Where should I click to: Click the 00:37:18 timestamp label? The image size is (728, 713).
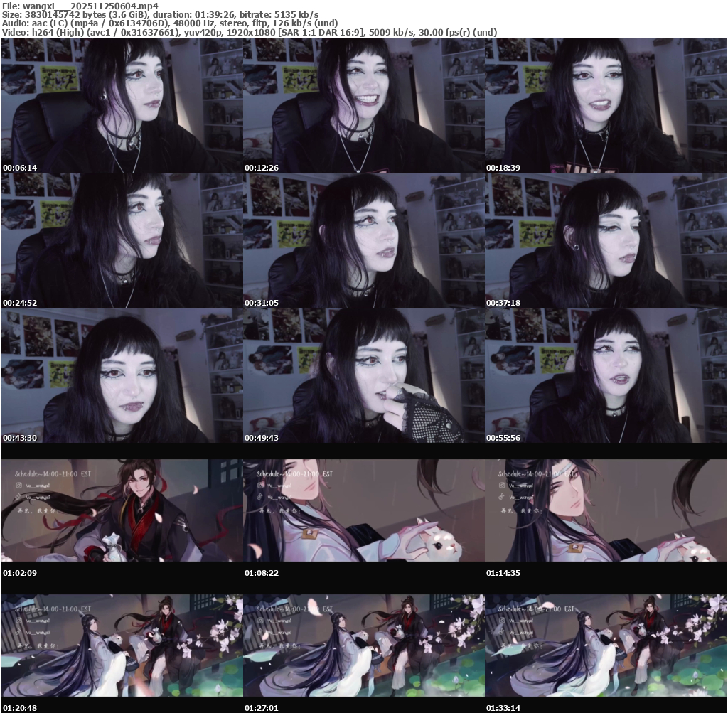point(503,303)
